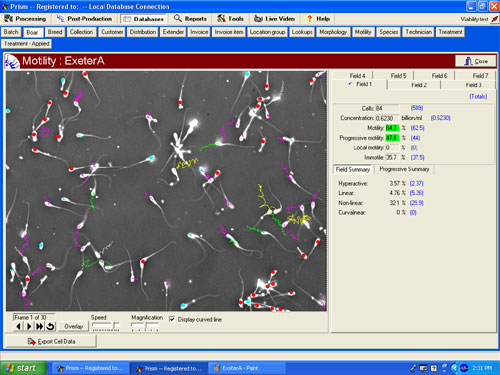Select the Field 5 tab
This screenshot has width=500, height=375.
[x=398, y=76]
